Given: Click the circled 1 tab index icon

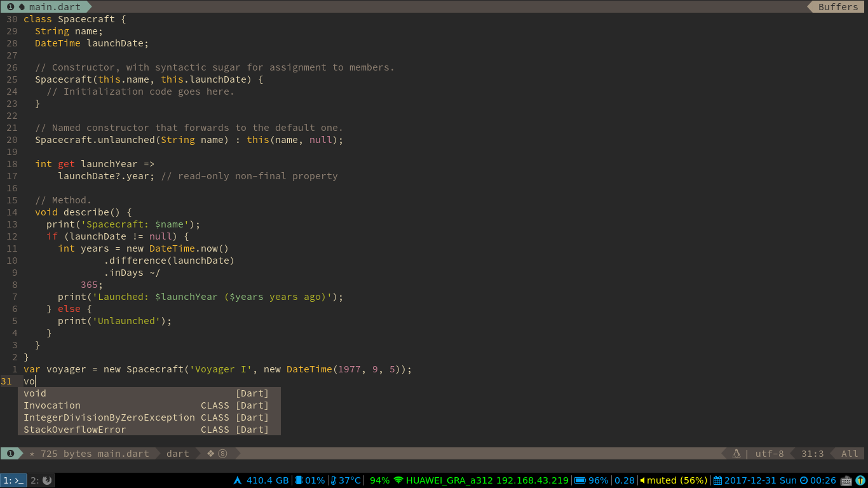Looking at the screenshot, I should click(x=10, y=7).
